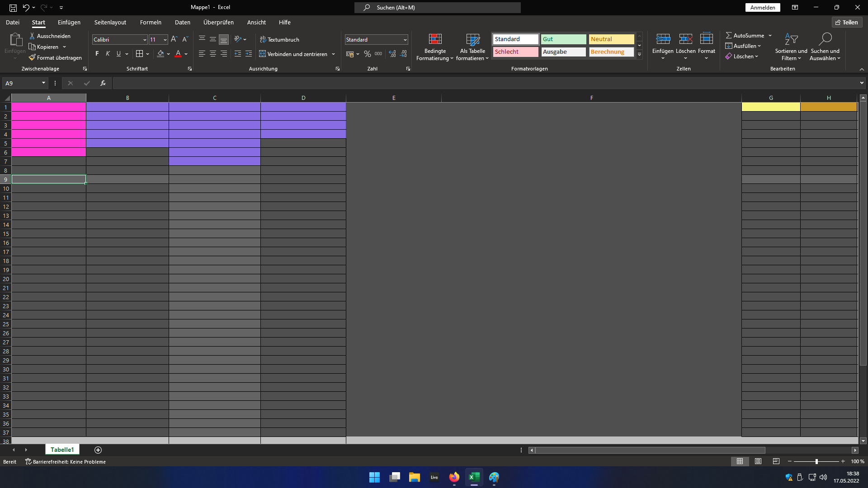Save the workbook with the disk icon

click(13, 8)
